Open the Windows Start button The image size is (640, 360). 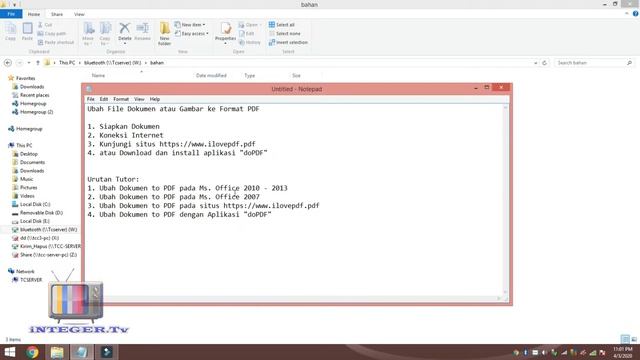[x=10, y=352]
